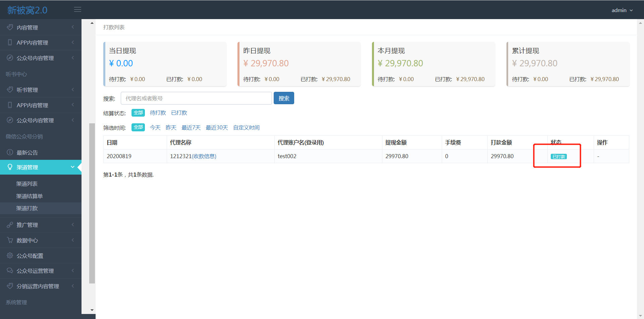Filter time by 今天
This screenshot has width=644, height=319.
pyautogui.click(x=155, y=127)
